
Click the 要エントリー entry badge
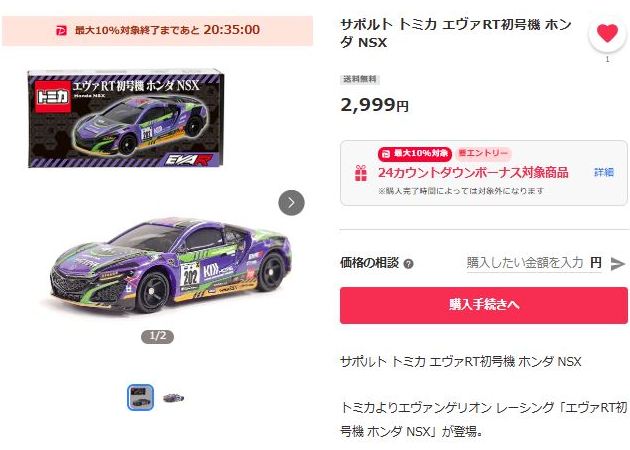pyautogui.click(x=483, y=153)
